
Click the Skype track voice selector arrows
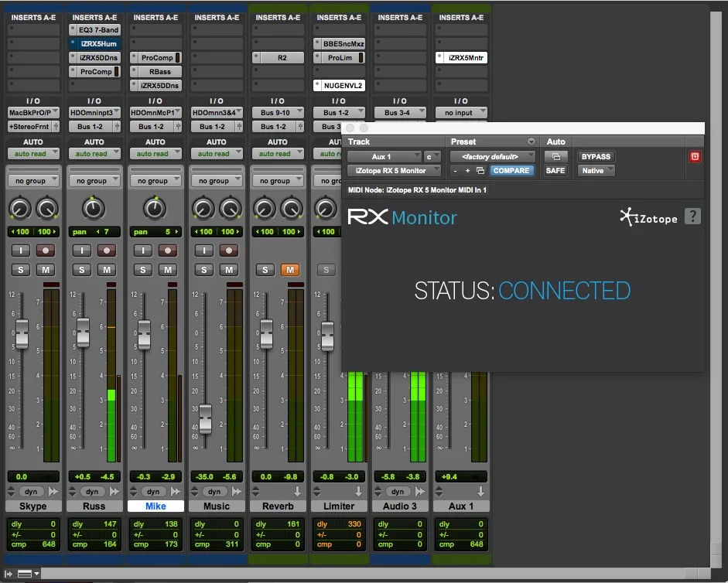12,491
